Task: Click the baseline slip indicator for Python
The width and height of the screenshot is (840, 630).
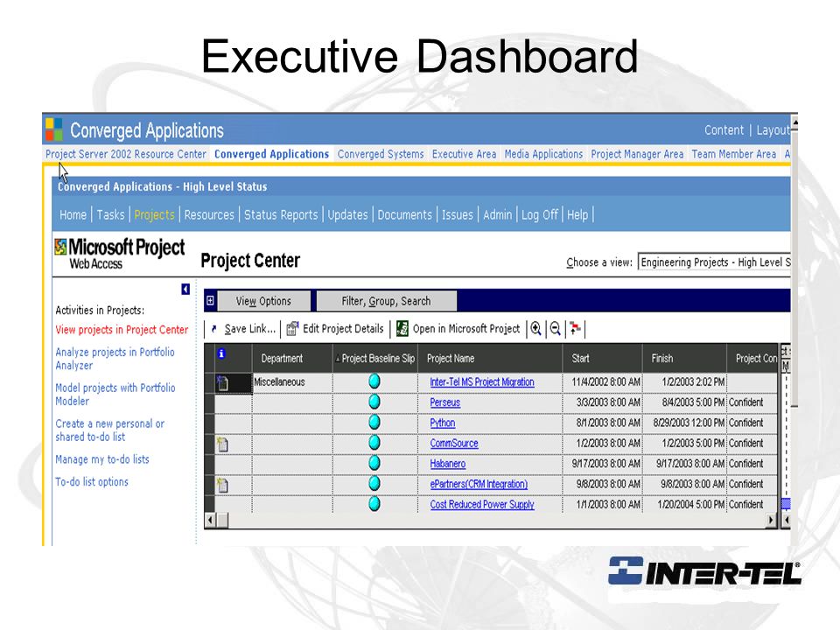Action: (x=374, y=422)
